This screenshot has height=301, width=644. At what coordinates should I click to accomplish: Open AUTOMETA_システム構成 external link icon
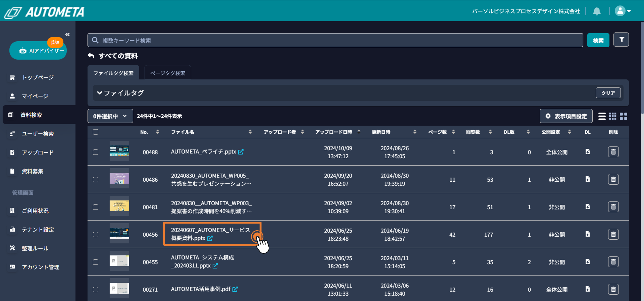[215, 266]
